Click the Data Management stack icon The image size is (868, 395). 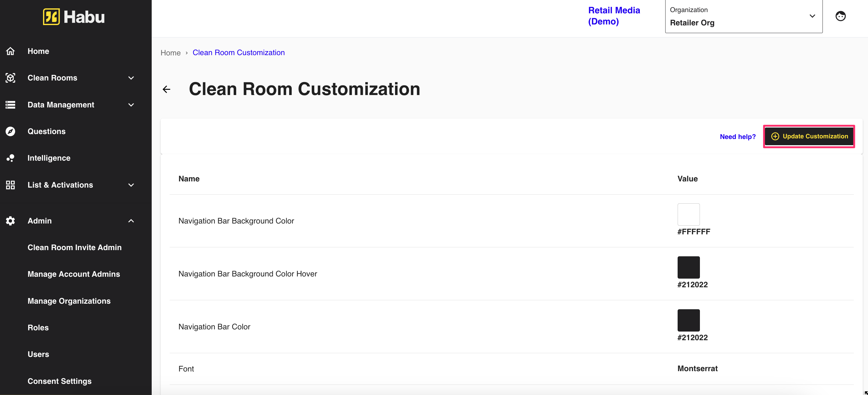(11, 105)
